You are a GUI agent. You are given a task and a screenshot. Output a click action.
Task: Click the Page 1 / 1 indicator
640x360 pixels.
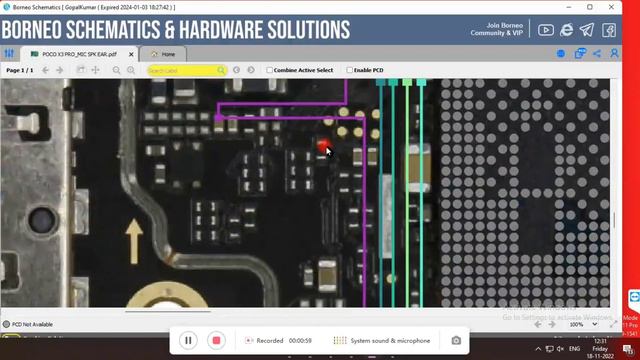pyautogui.click(x=20, y=70)
